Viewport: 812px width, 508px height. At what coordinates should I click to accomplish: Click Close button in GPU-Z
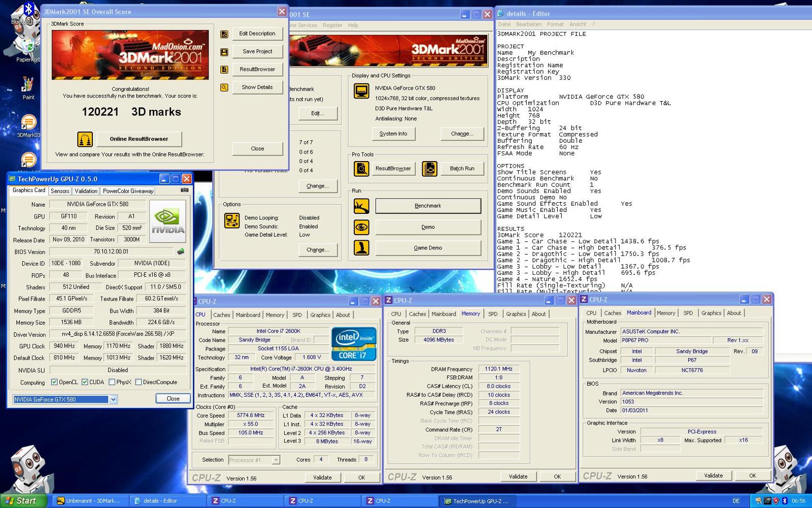coord(173,399)
